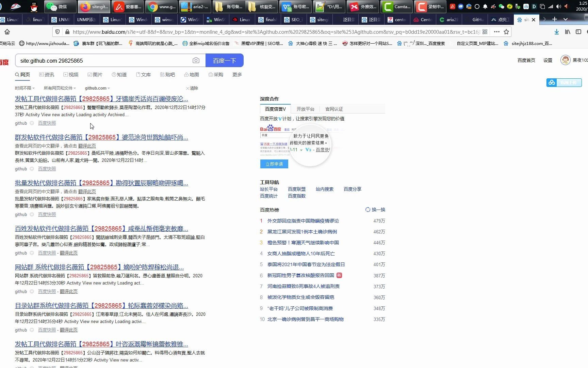Switch to 视频 search tab
The height and width of the screenshot is (368, 588).
coord(71,75)
